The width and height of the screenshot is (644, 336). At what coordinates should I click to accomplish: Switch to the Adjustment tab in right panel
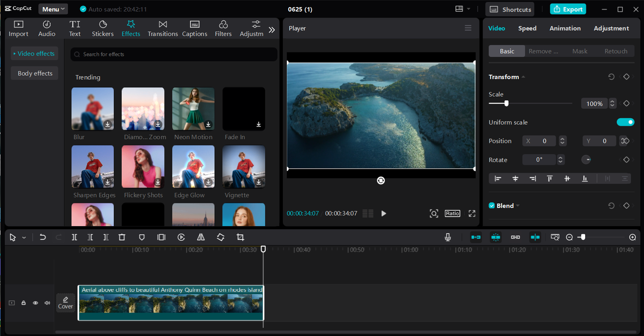tap(611, 28)
